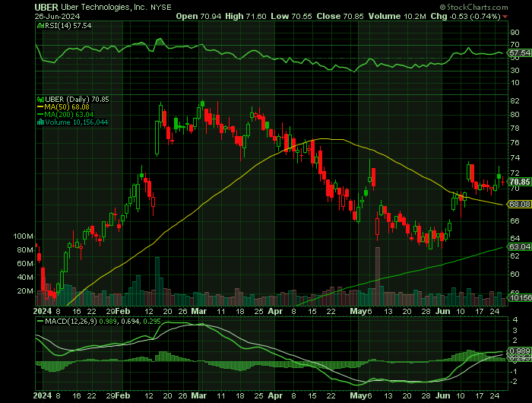This screenshot has height=403, width=532.
Task: Click the last red candlestick next to the 70.85 tag
Action: click(503, 182)
